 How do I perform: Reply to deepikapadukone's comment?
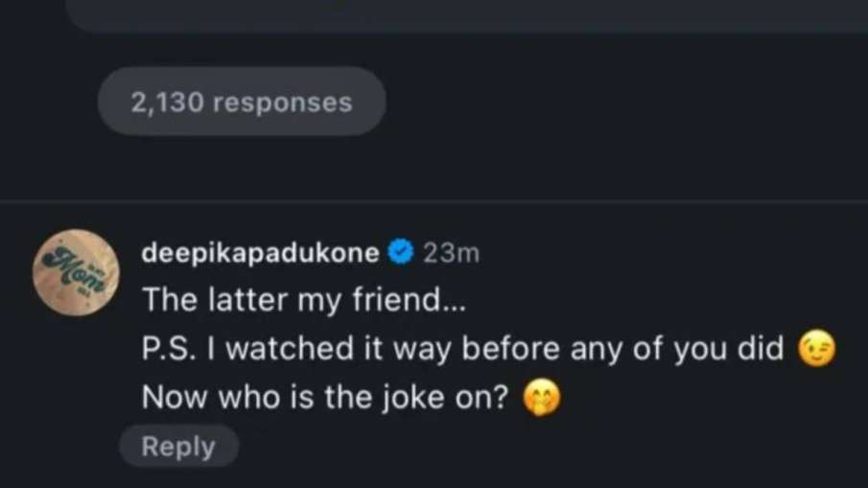click(x=179, y=447)
